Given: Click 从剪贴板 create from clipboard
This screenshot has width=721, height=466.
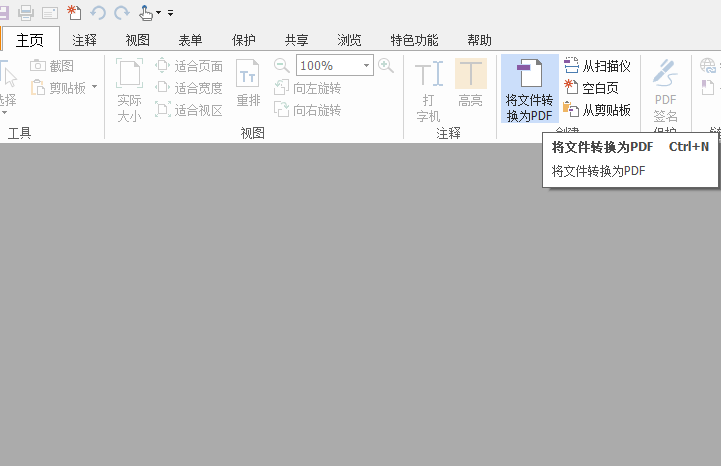Looking at the screenshot, I should 597,109.
